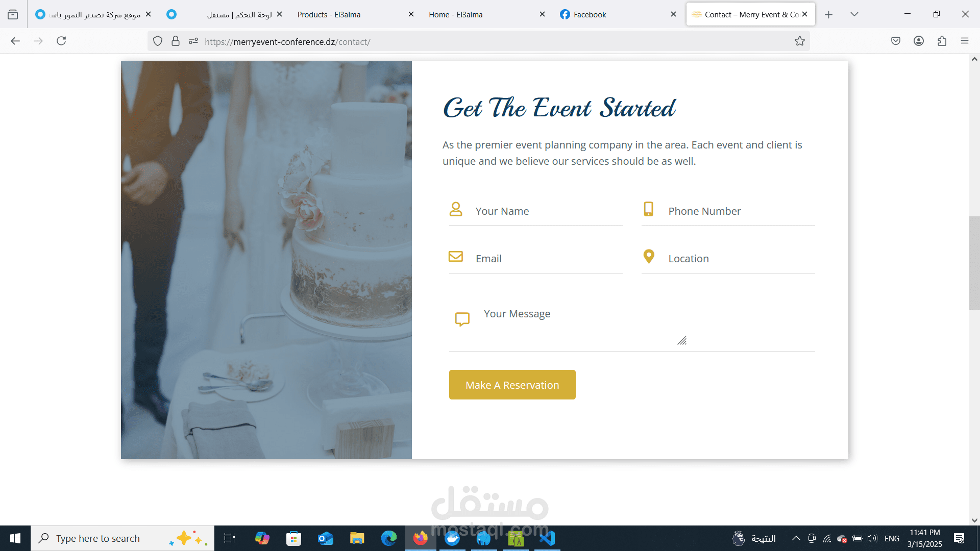Open a new browser tab
The image size is (980, 551).
click(829, 14)
